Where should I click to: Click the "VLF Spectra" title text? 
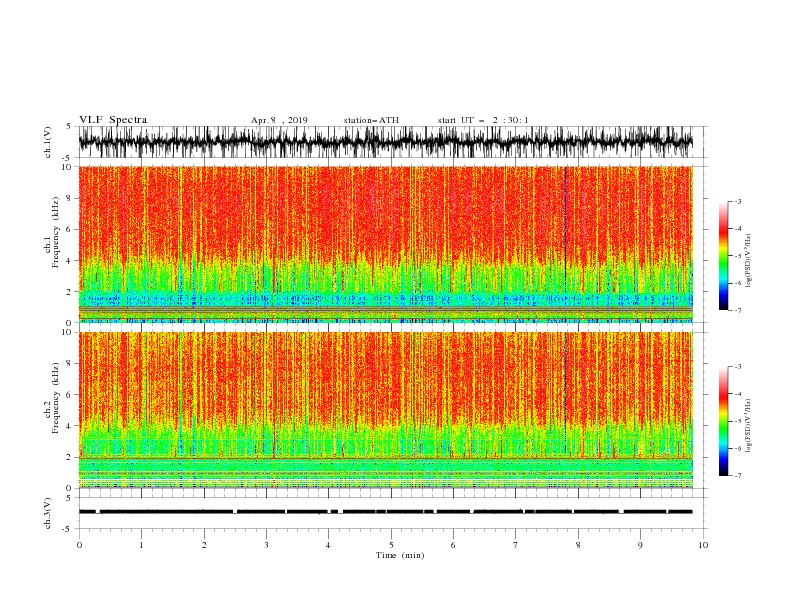[113, 120]
